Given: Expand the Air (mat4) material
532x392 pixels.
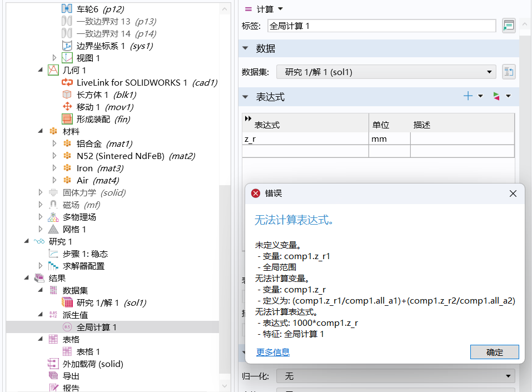Looking at the screenshot, I should (54, 180).
